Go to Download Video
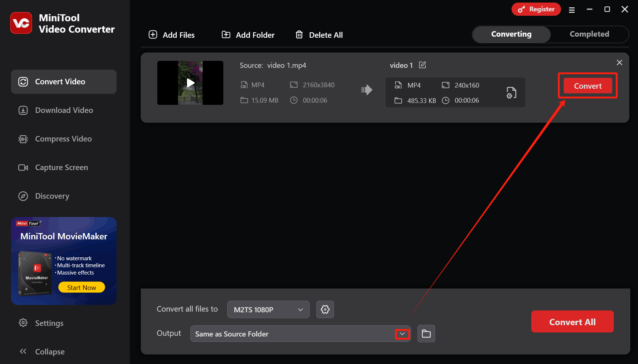638x364 pixels. tap(64, 110)
